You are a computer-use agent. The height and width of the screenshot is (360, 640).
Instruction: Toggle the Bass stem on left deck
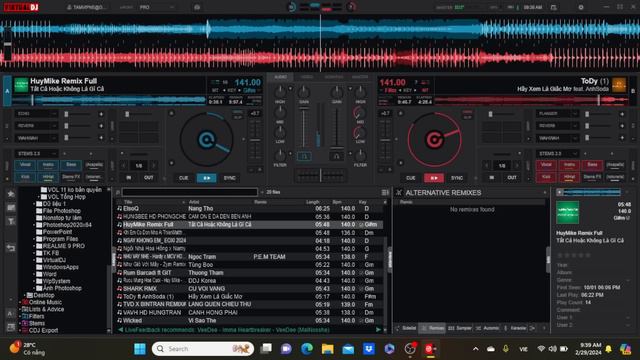tap(71, 165)
